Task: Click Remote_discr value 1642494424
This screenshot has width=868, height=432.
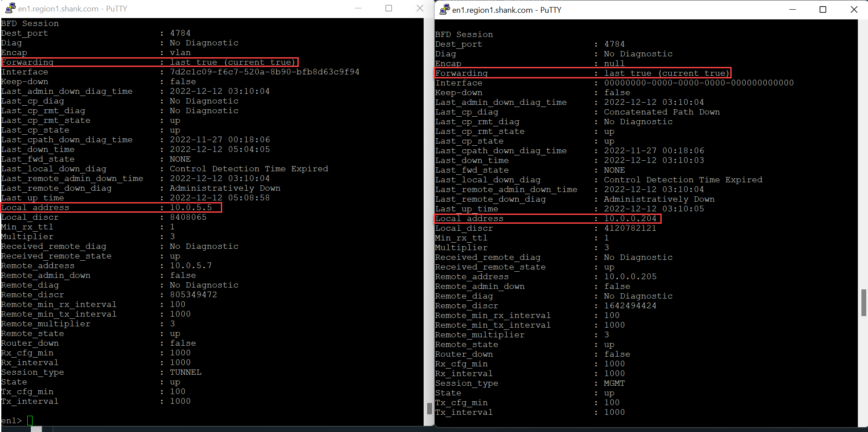Action: pos(630,306)
